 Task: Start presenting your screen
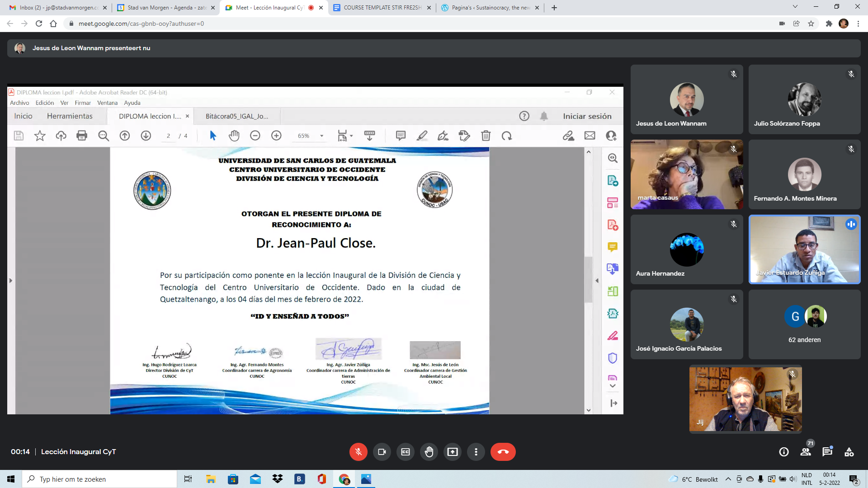tap(453, 452)
